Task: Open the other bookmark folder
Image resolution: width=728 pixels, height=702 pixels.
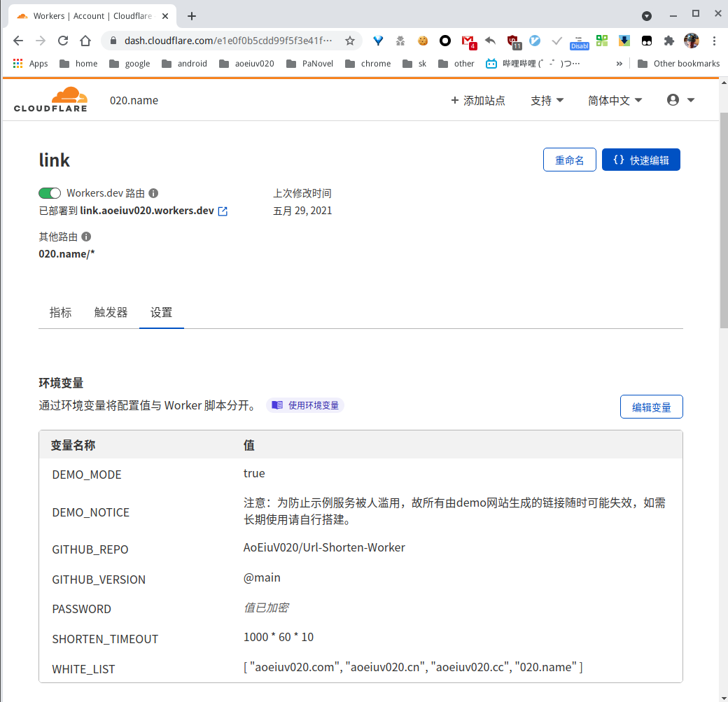Action: click(456, 64)
